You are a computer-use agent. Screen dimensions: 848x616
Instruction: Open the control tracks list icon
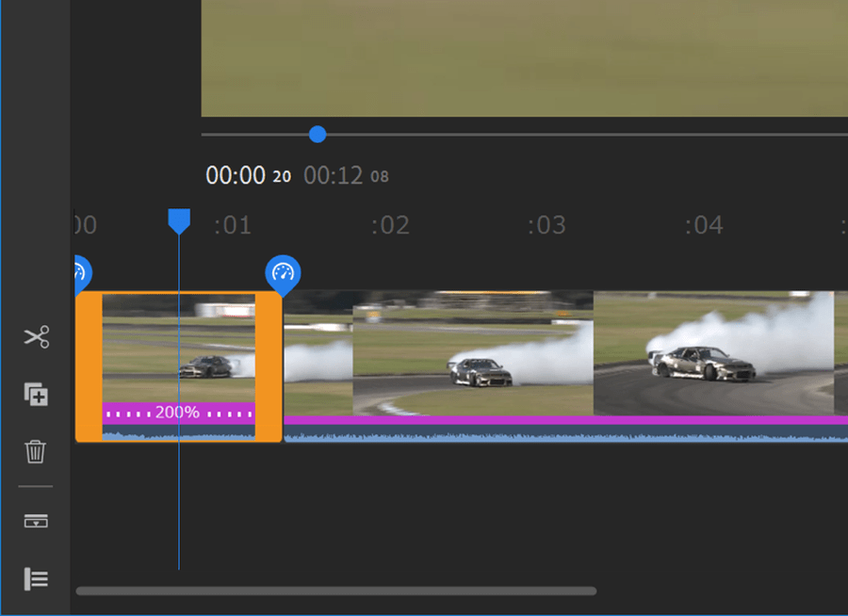36,578
